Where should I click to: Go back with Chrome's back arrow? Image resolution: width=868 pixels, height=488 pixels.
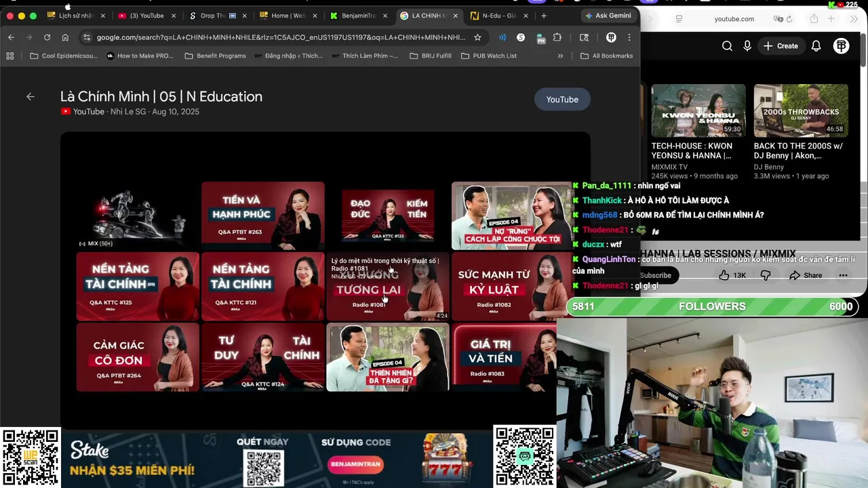(x=11, y=37)
